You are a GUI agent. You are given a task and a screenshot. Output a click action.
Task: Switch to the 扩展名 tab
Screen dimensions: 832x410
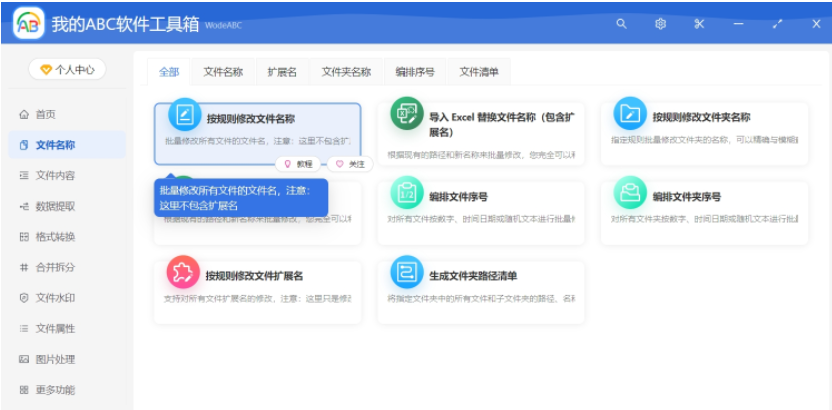pos(282,72)
